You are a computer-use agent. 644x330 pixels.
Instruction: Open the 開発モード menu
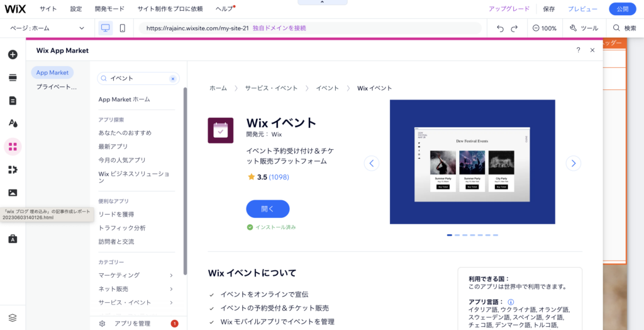(109, 9)
